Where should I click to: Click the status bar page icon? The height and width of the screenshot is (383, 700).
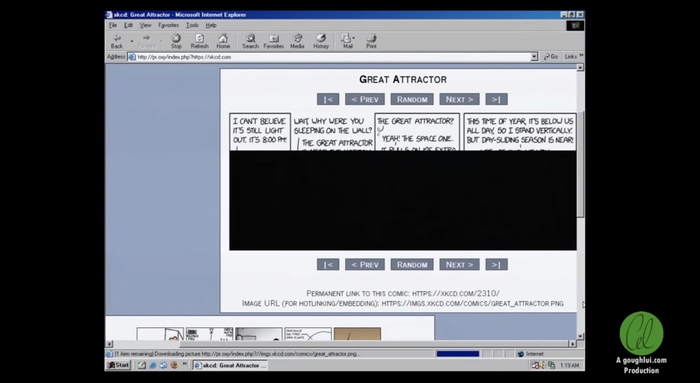coord(109,354)
